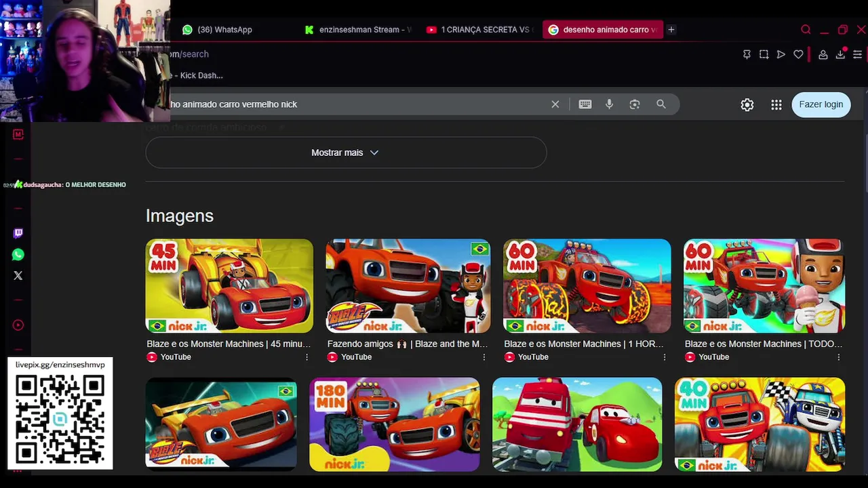Open the player icon in browser sidebar
This screenshot has width=868, height=488.
coord(18,325)
